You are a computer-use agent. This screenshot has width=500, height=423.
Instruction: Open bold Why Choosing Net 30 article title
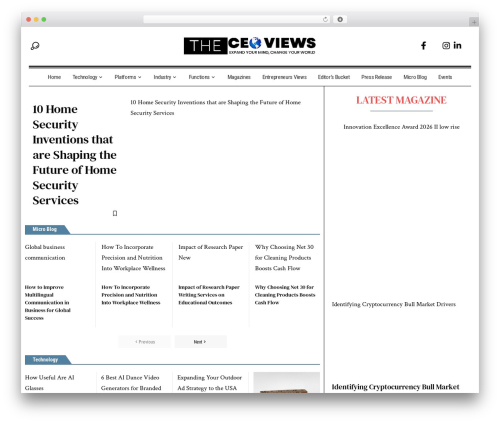285,295
